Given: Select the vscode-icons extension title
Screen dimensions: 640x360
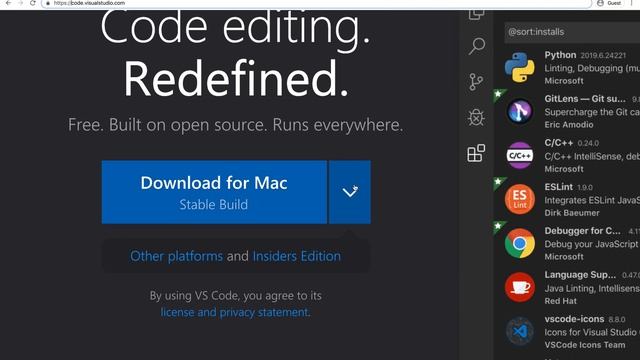Looking at the screenshot, I should (574, 319).
